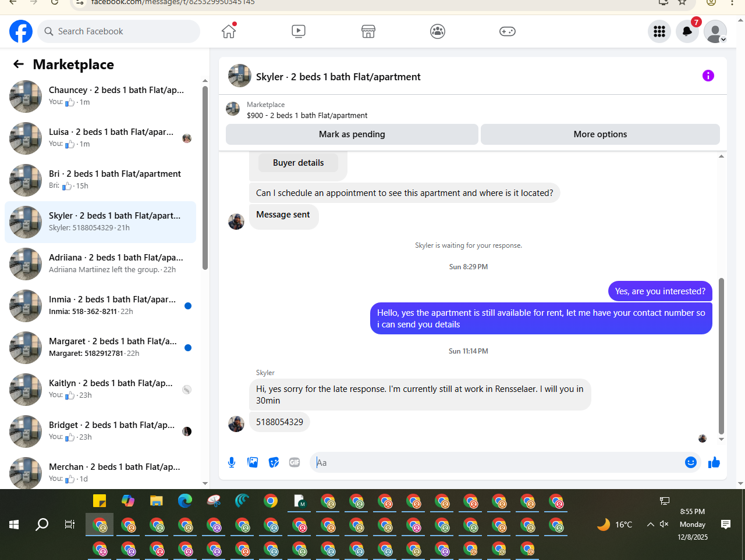Viewport: 745px width, 560px height.
Task: Open the Bri conversation
Action: [x=100, y=180]
